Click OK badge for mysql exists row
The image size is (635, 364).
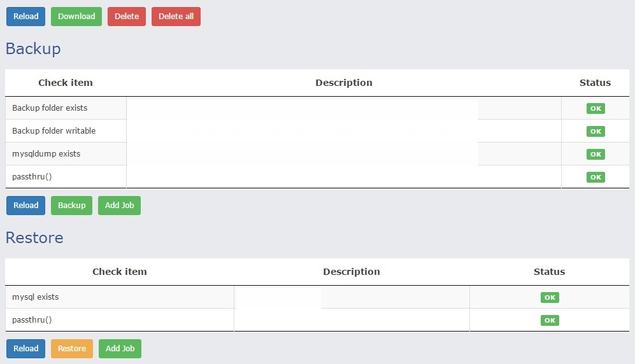(550, 297)
